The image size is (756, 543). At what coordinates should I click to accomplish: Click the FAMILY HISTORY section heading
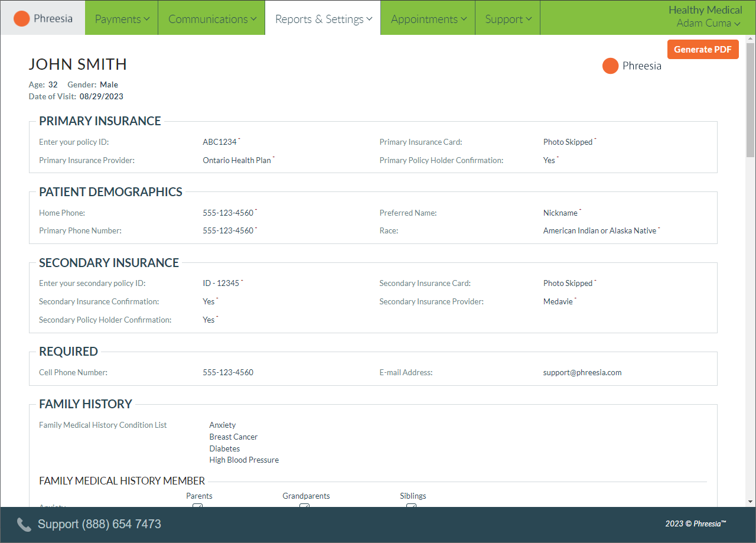tap(86, 404)
